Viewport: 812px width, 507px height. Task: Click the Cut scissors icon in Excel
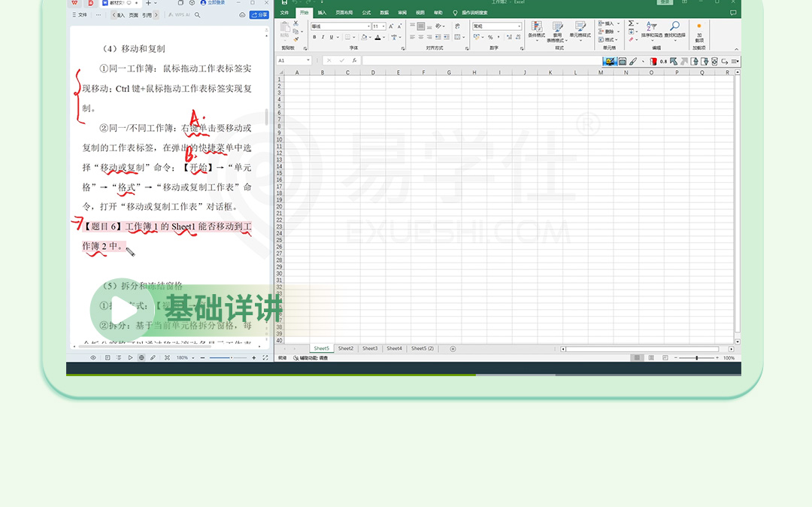[x=295, y=23]
